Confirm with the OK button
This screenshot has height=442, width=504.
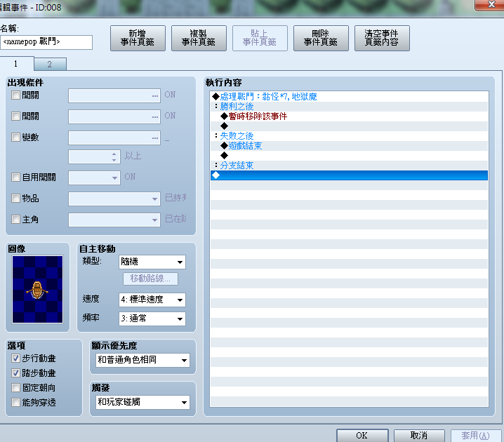coord(362,435)
